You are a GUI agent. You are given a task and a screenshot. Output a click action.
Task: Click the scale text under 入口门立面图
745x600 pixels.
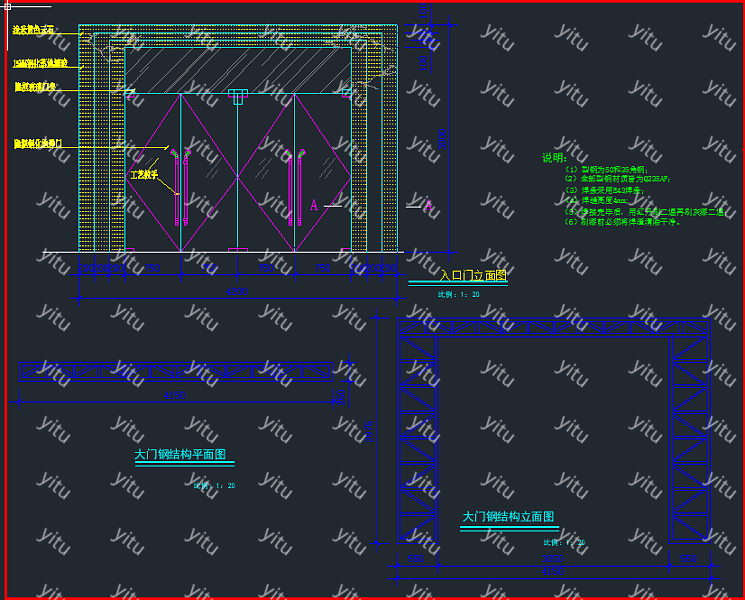[x=458, y=294]
